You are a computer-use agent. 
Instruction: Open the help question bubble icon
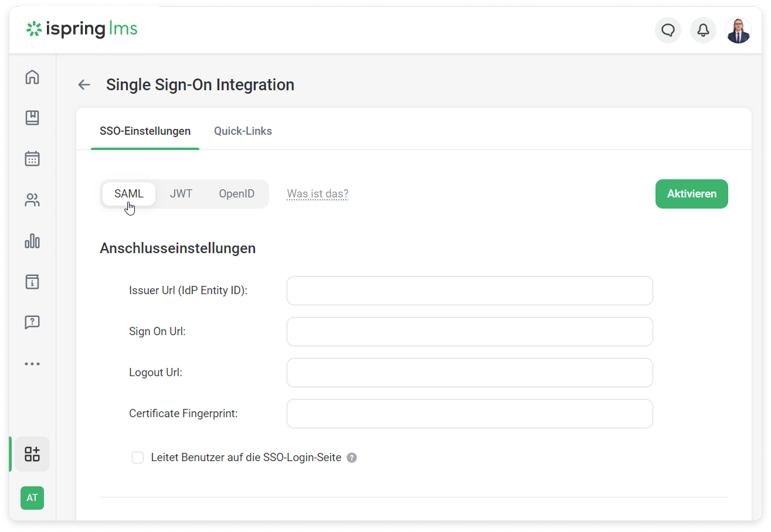point(32,322)
